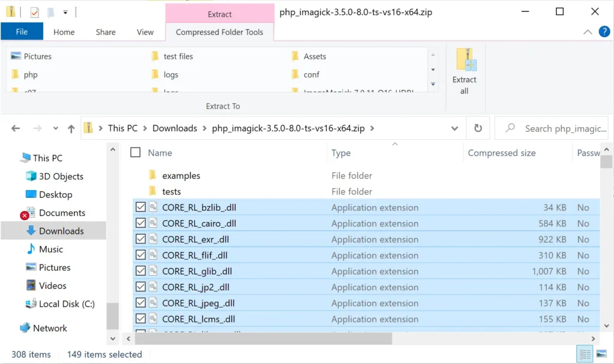Image resolution: width=614 pixels, height=364 pixels.
Task: Uncheck CORE_RL_bzlib_.dll checkbox
Action: pos(140,207)
